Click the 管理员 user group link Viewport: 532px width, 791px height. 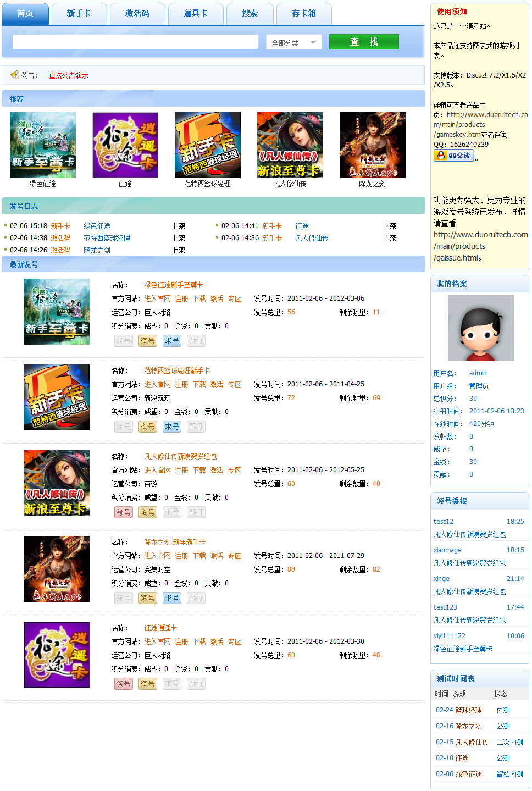[x=479, y=386]
